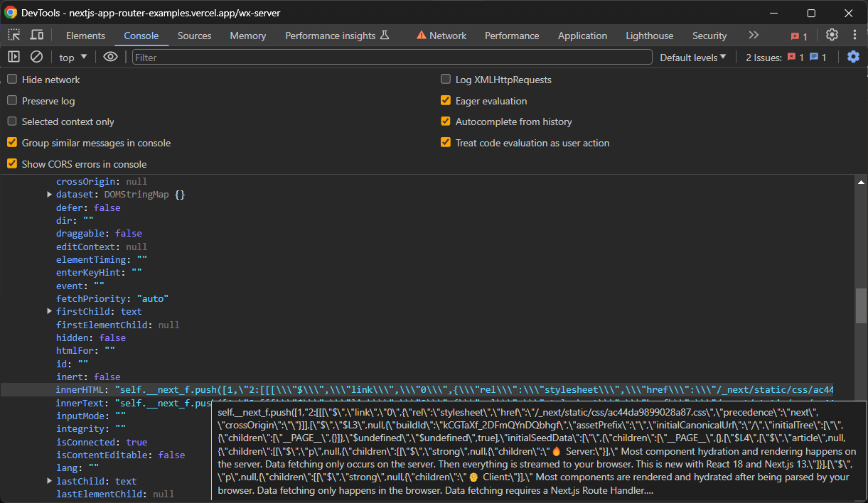Clear the console with the clear icon
This screenshot has width=868, height=503.
pyautogui.click(x=36, y=58)
